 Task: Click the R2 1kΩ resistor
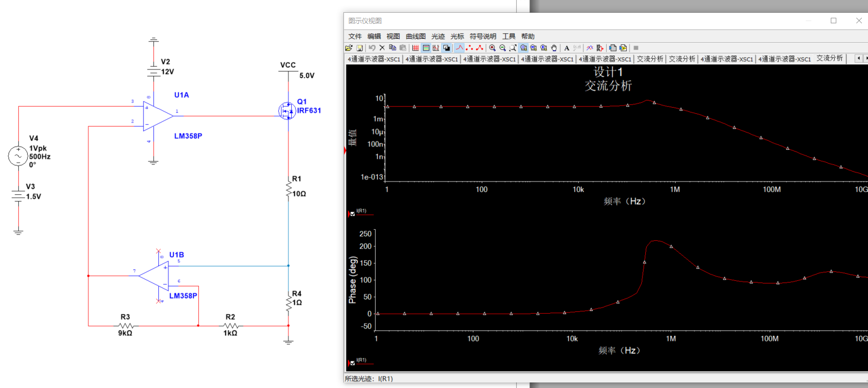click(x=231, y=325)
